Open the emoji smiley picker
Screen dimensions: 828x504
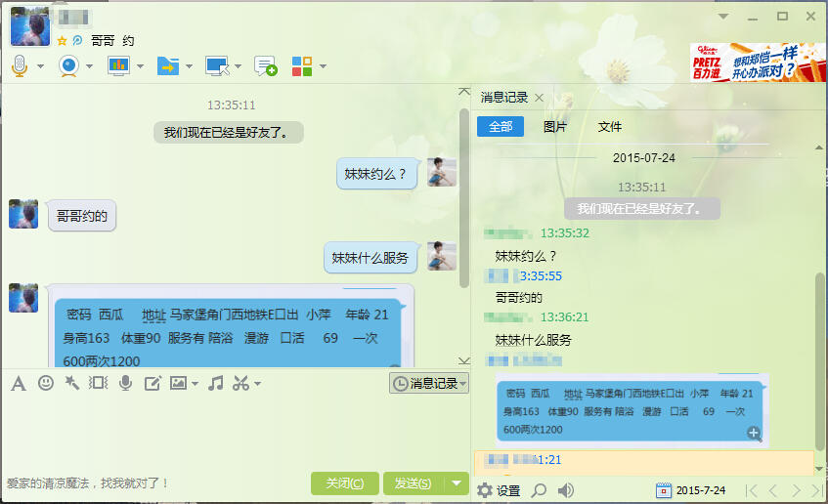(x=46, y=383)
